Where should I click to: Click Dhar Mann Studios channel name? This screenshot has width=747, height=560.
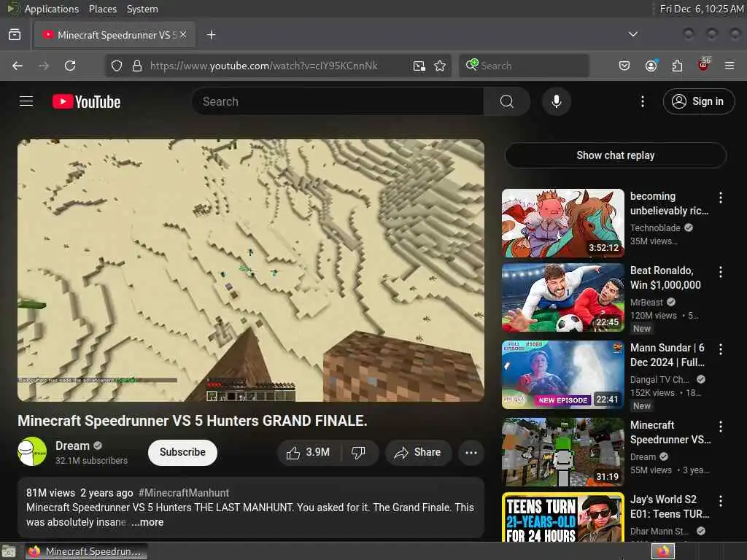point(659,531)
